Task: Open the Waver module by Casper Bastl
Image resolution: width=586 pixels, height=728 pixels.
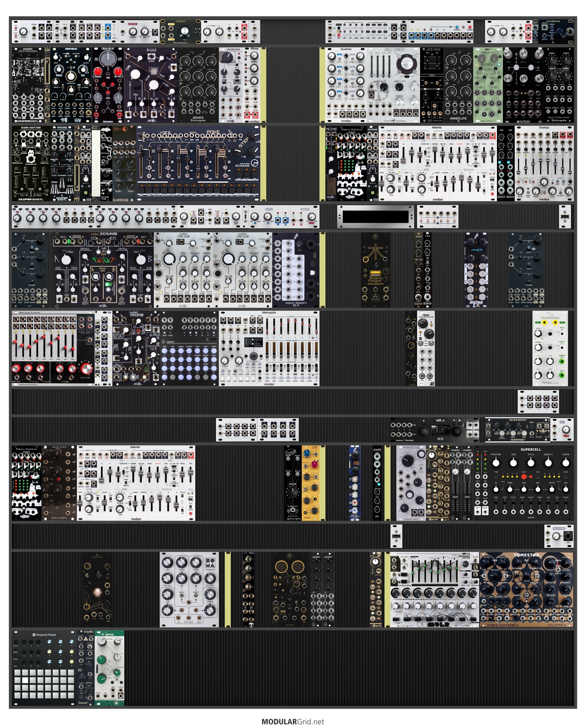Action: [x=62, y=164]
